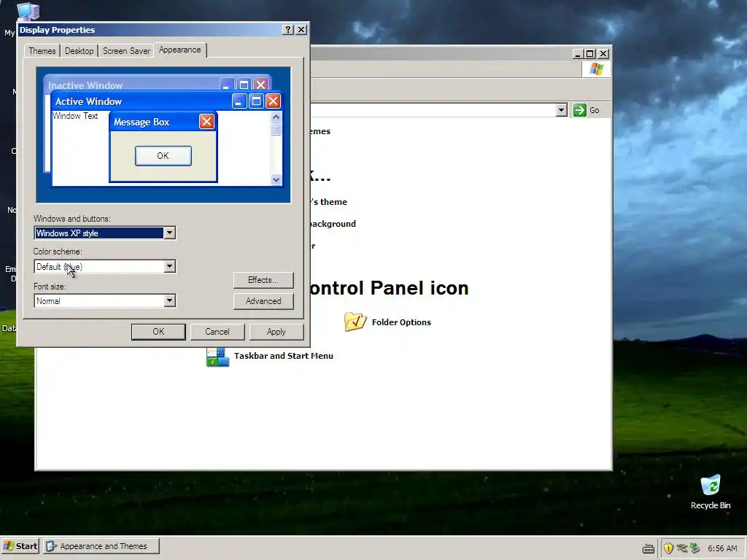Image resolution: width=747 pixels, height=560 pixels.
Task: Click the red close icon on preview Message Box
Action: [x=206, y=122]
